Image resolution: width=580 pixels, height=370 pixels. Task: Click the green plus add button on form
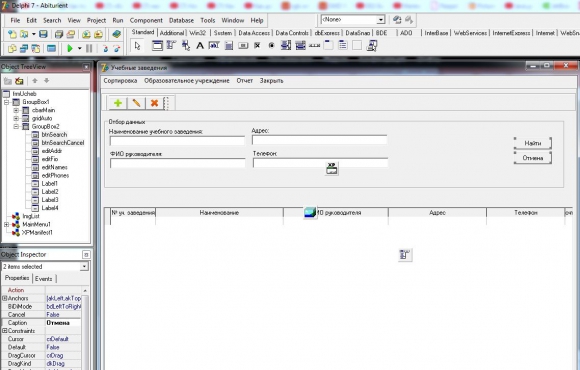[x=118, y=103]
